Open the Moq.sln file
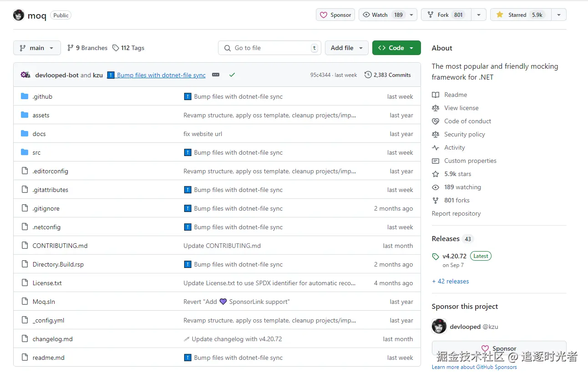Viewport: 588px width, 373px height. click(x=44, y=302)
